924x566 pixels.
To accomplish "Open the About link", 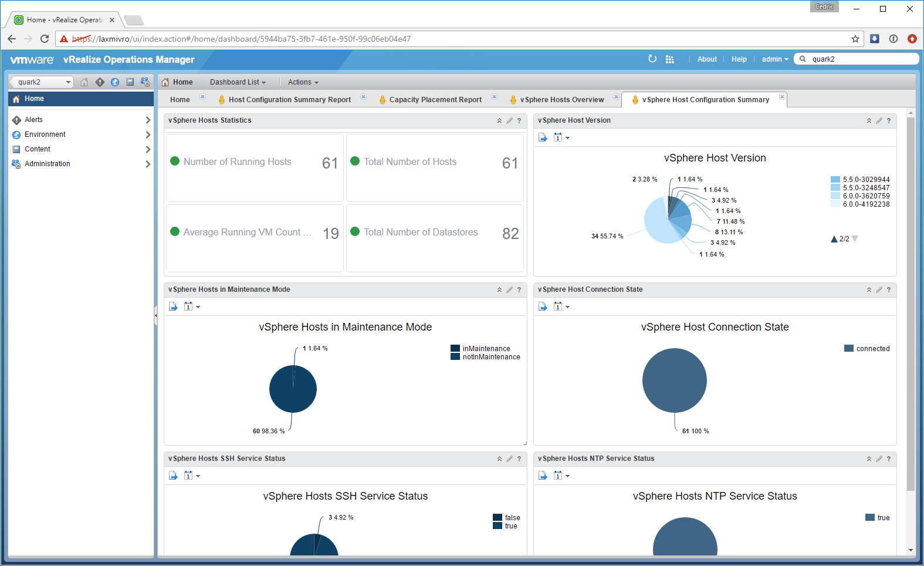I will pyautogui.click(x=707, y=59).
